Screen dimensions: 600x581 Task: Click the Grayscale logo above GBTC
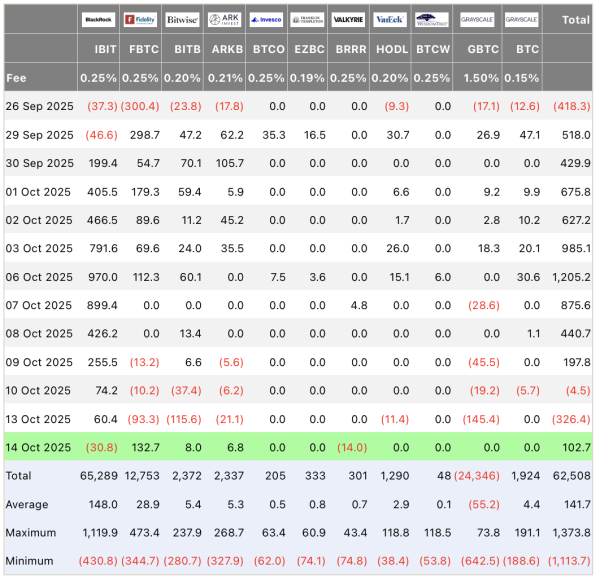point(476,19)
